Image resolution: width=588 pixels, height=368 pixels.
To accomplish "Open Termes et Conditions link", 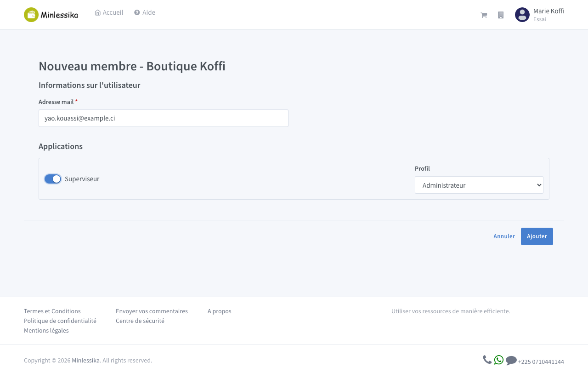I will point(52,311).
